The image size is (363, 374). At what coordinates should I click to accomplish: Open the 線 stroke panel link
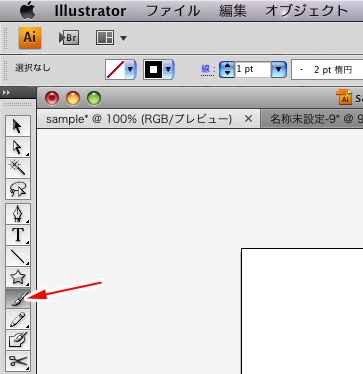click(x=208, y=70)
